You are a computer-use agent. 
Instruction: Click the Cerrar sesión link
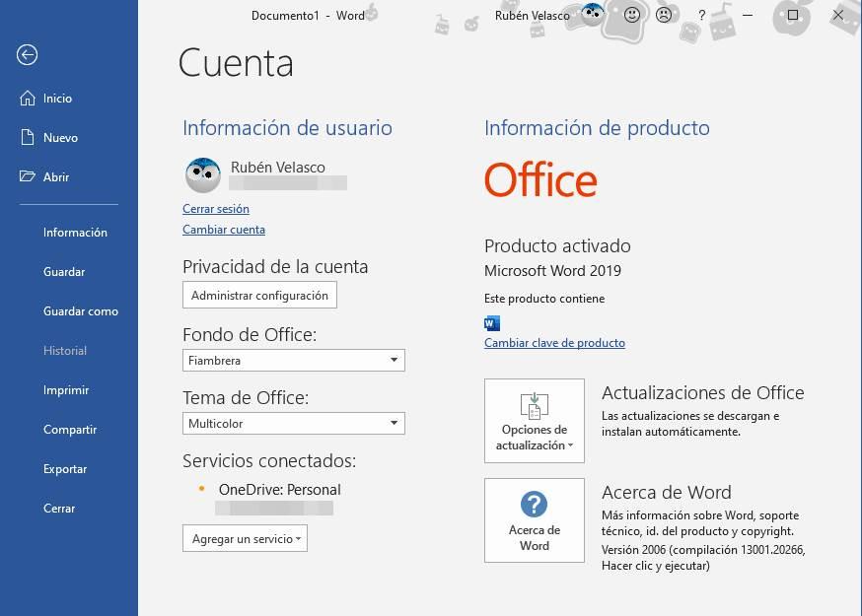tap(216, 209)
